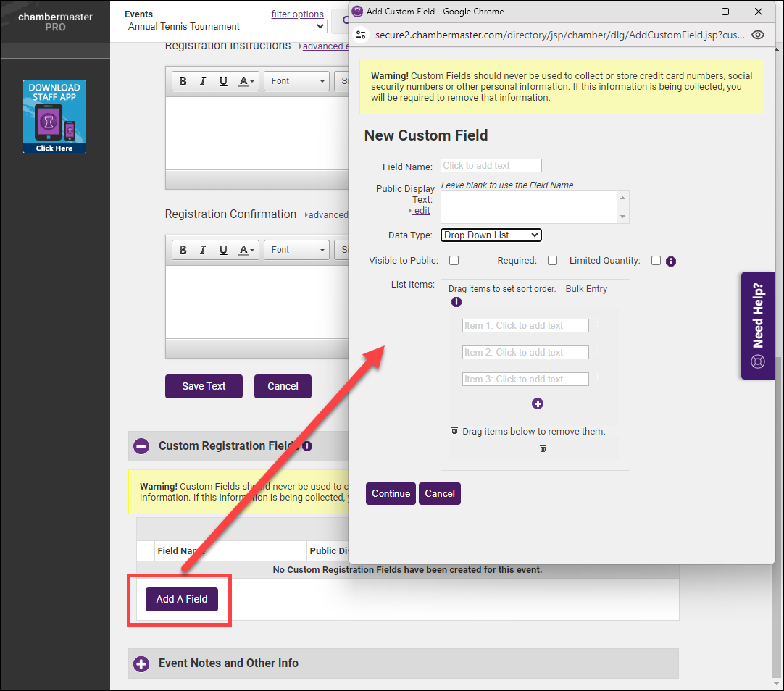Check the Required checkbox
Viewport: 784px width, 691px height.
tap(553, 261)
